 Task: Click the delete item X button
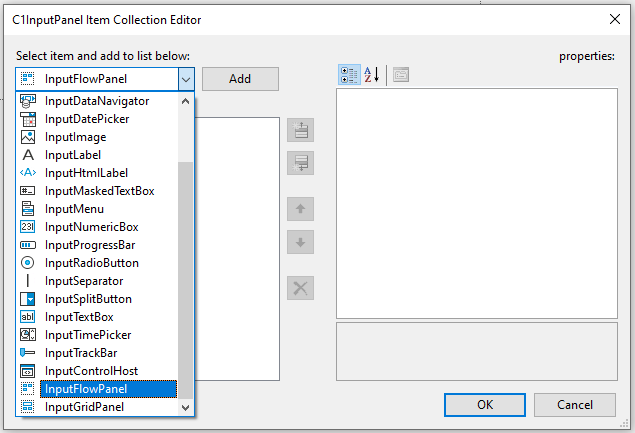[x=300, y=288]
